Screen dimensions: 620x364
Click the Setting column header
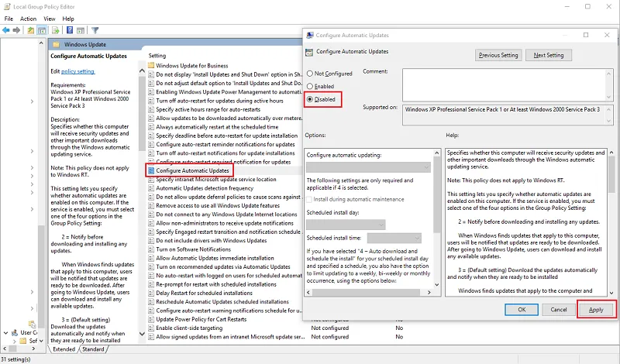coord(157,56)
